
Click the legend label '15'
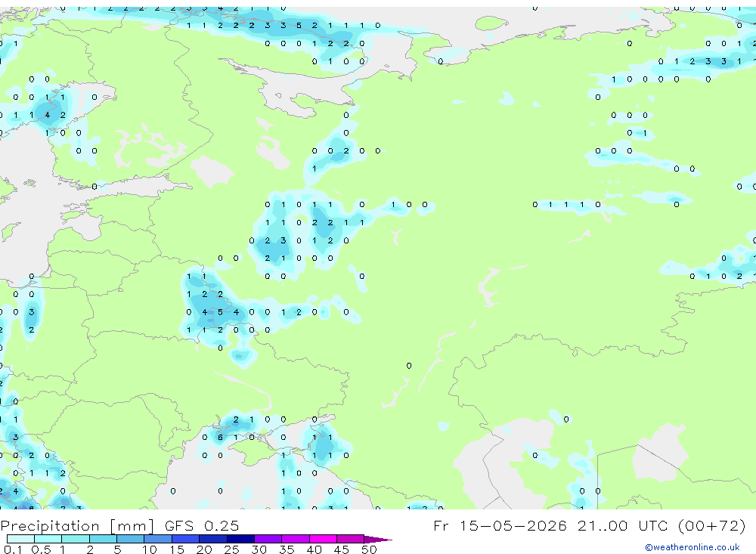177,549
